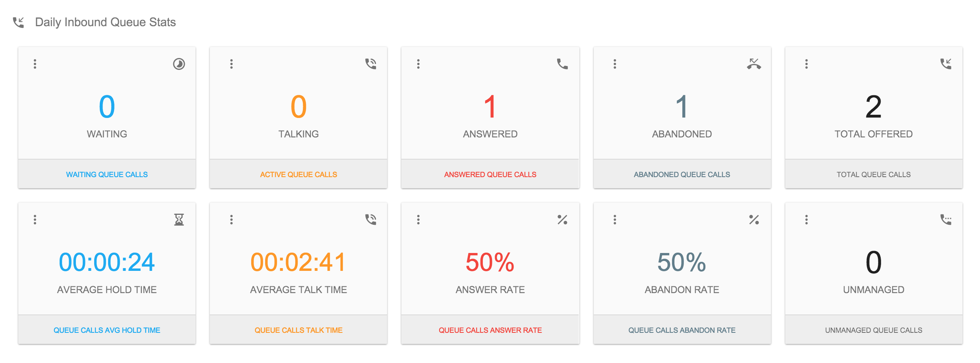Click the phone-in-talk icon on Talking card
This screenshot has width=980, height=363.
coord(370,64)
